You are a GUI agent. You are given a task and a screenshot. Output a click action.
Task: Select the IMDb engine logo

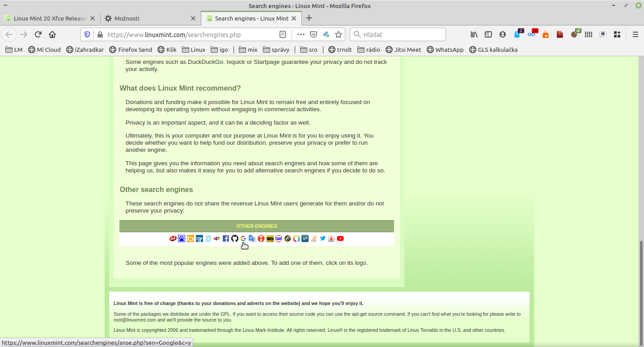270,238
